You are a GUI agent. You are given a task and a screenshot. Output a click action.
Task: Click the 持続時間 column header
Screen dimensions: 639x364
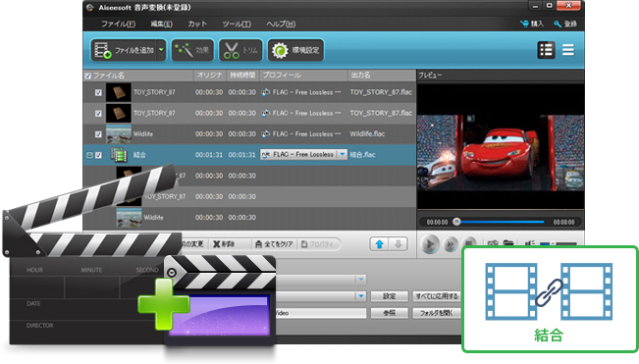(x=242, y=76)
